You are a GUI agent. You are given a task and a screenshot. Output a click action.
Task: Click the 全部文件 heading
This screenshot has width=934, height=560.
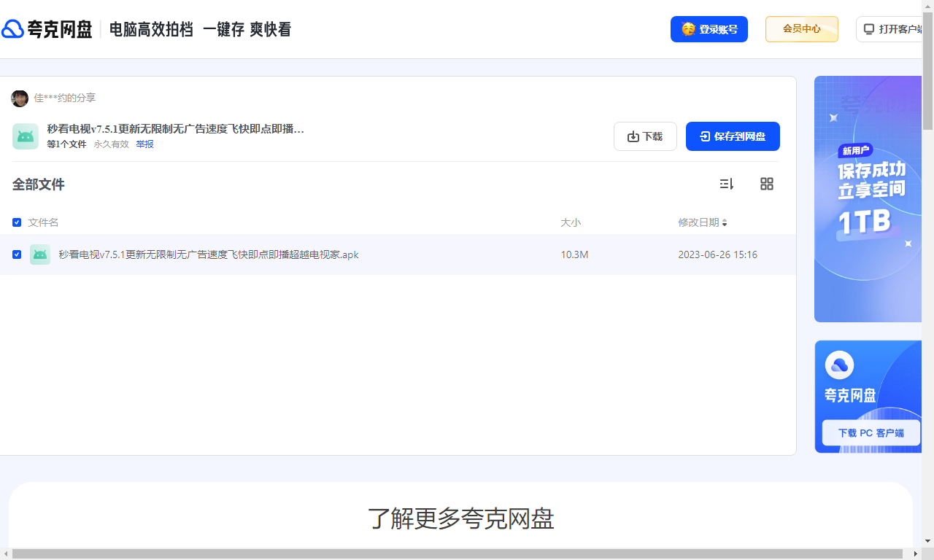click(39, 184)
